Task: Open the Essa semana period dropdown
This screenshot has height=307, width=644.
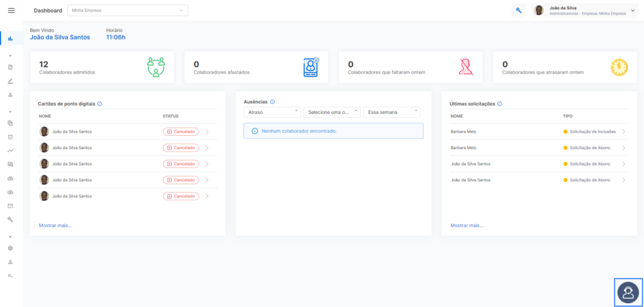Action: [x=392, y=112]
